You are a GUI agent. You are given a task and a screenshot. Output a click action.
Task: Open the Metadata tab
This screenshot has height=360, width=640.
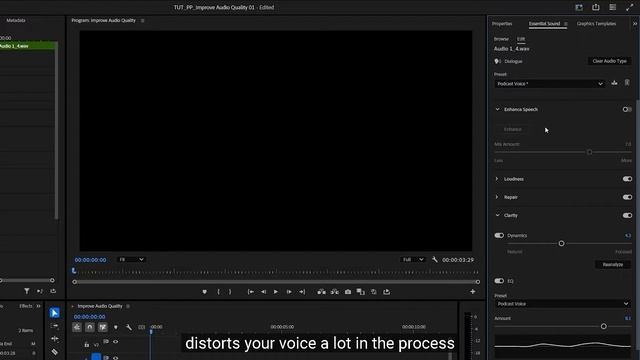pos(16,20)
